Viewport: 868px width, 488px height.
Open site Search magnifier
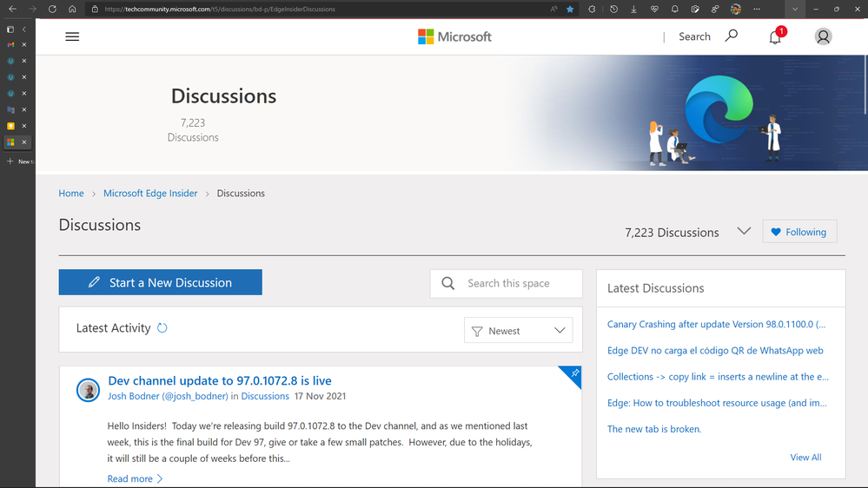[x=732, y=36]
